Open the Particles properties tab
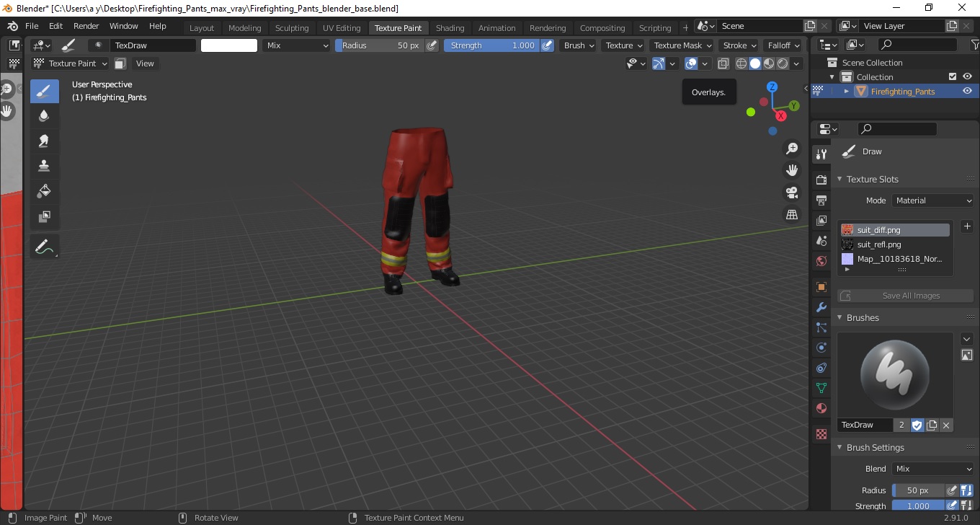The image size is (980, 525). point(821,327)
